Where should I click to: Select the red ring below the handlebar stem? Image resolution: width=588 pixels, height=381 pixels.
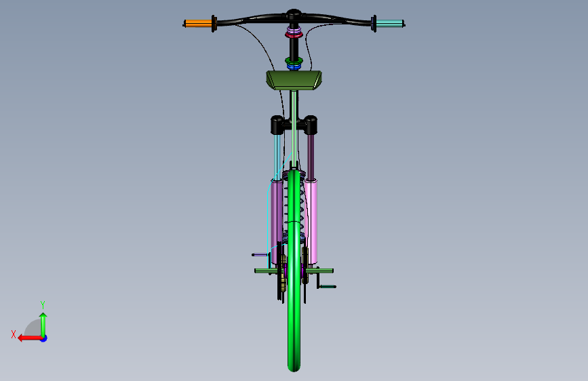pos(294,35)
